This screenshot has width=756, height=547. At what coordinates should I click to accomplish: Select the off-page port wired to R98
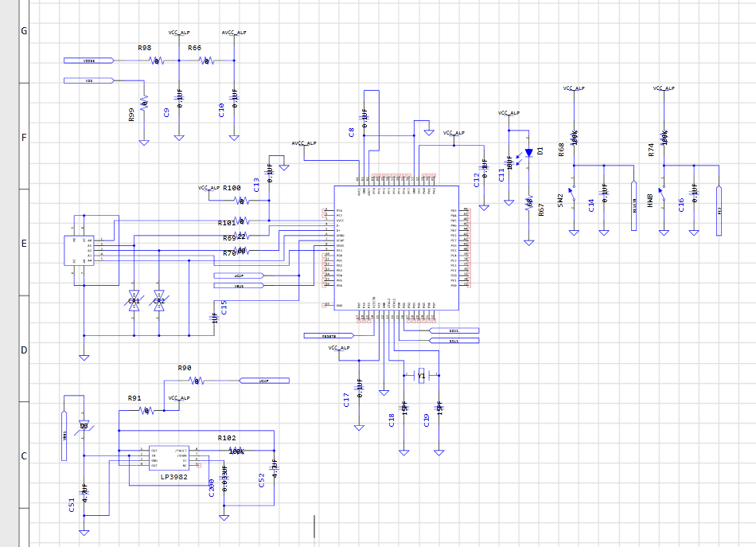pyautogui.click(x=89, y=61)
